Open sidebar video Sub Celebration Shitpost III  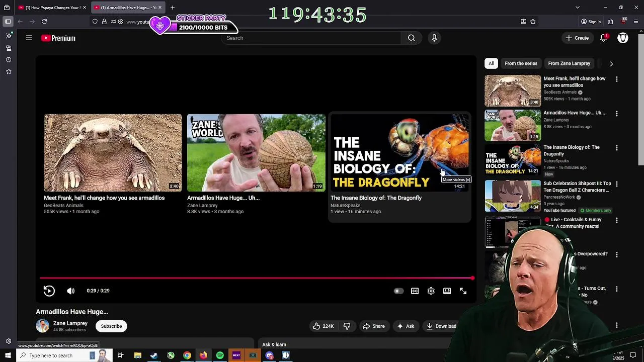click(x=577, y=187)
